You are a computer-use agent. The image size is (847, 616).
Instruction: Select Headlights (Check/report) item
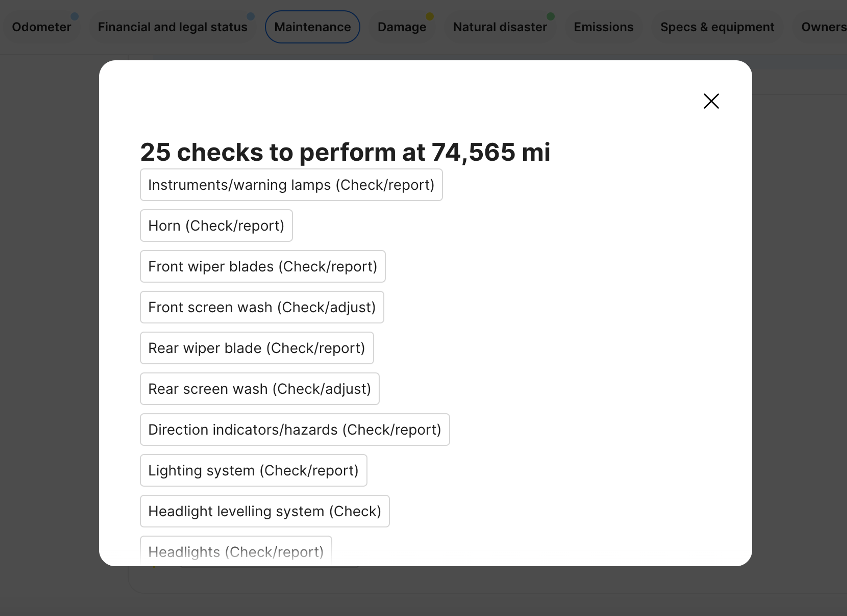(236, 551)
